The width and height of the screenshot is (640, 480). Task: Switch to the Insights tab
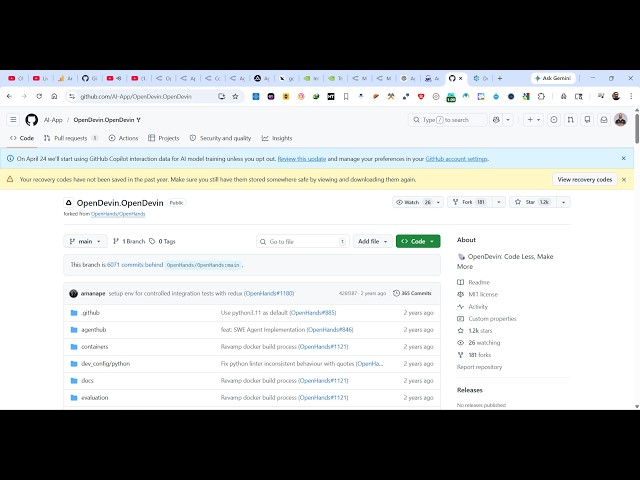pos(277,138)
